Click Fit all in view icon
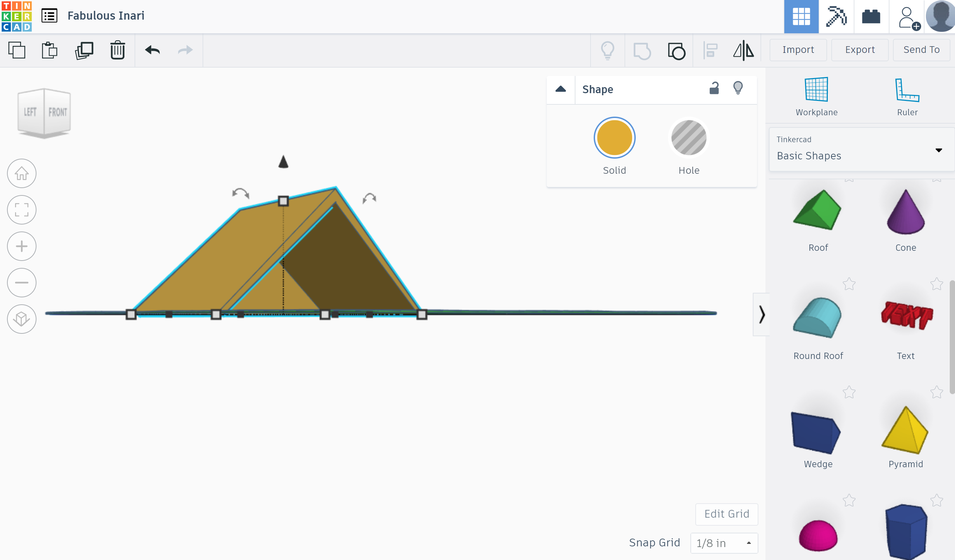955x560 pixels. (x=22, y=210)
